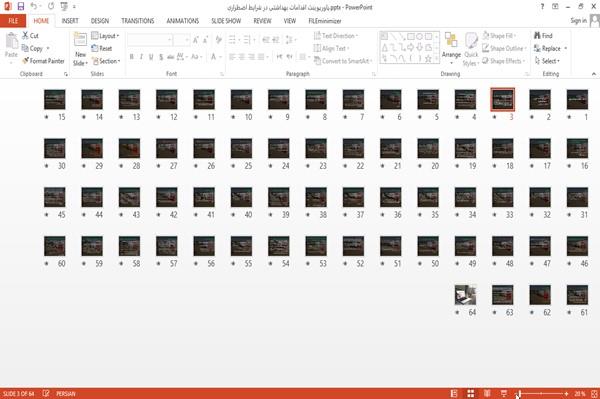Click Clear All Formatting icon
The height and width of the screenshot is (399, 600).
218,40
